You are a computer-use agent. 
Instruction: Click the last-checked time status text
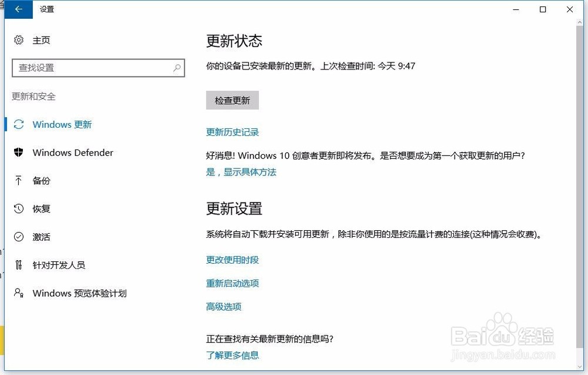[x=310, y=66]
